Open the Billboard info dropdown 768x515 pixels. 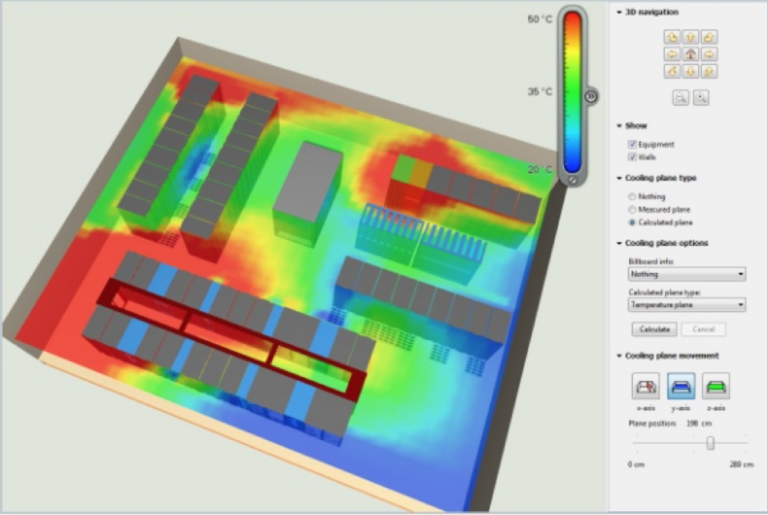coord(686,273)
